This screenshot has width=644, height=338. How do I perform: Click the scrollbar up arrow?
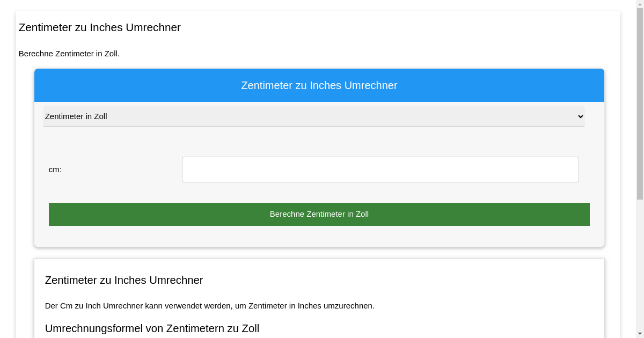click(640, 4)
